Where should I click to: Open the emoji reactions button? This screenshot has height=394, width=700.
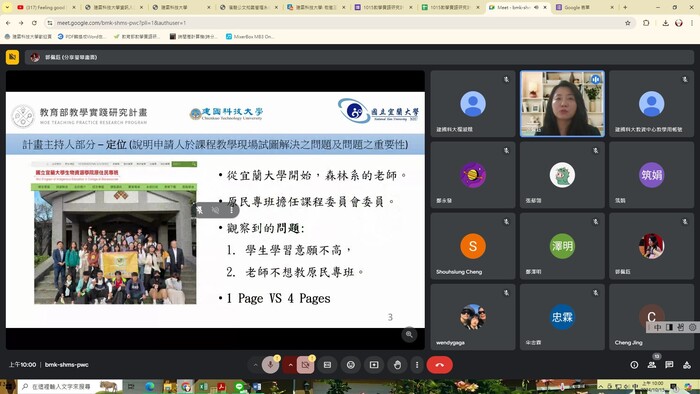click(x=351, y=365)
